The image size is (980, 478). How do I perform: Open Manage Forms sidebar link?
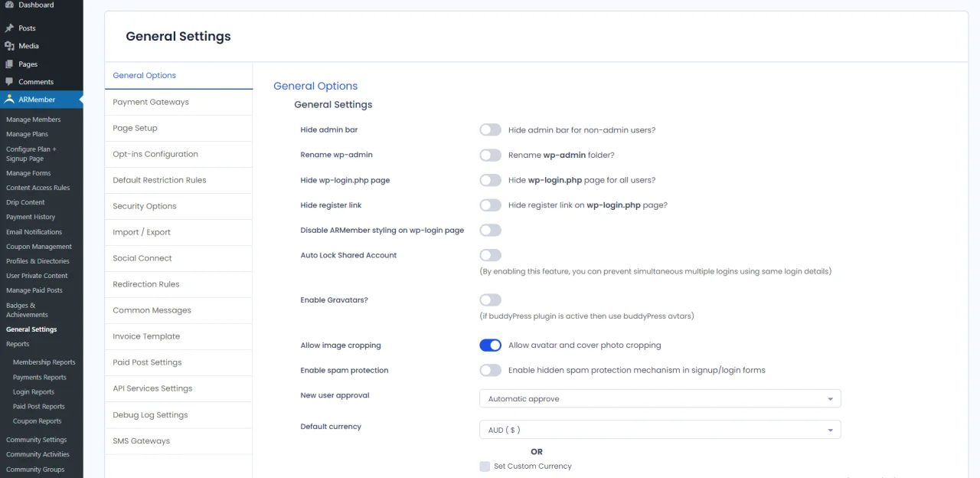[28, 173]
